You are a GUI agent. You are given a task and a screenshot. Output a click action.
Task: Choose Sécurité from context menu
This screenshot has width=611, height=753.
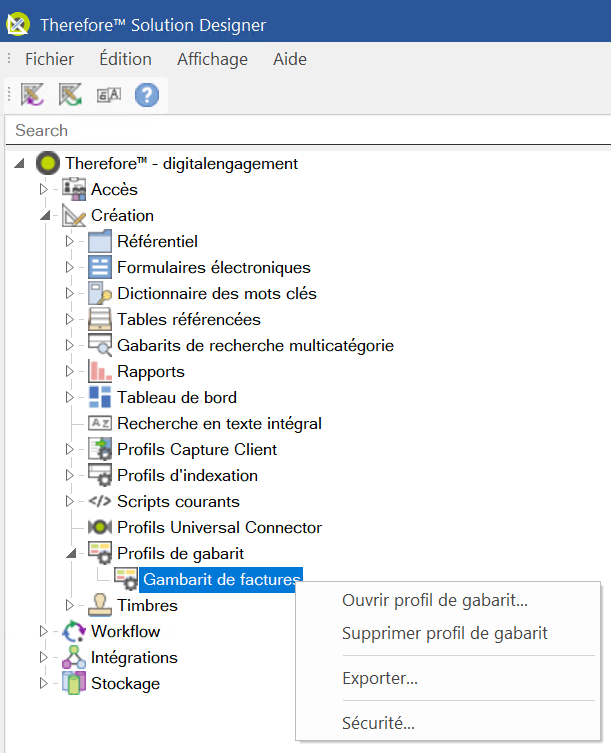point(448,723)
